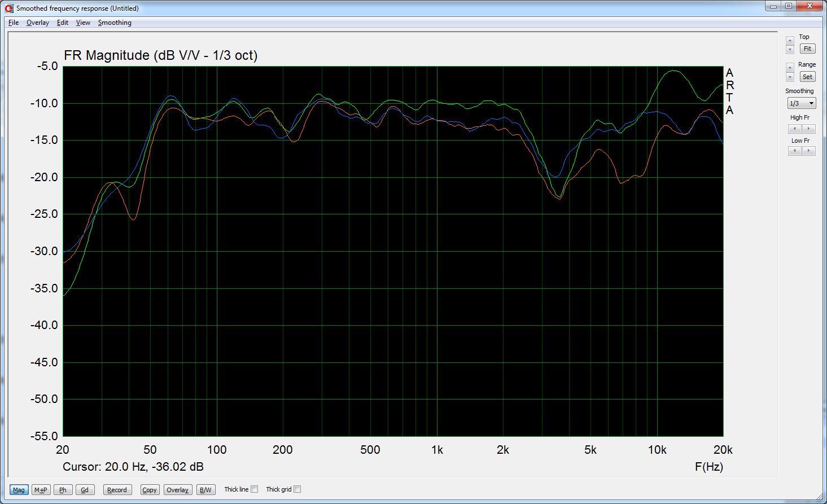827x504 pixels.
Task: Click the Set range button
Action: [x=808, y=77]
